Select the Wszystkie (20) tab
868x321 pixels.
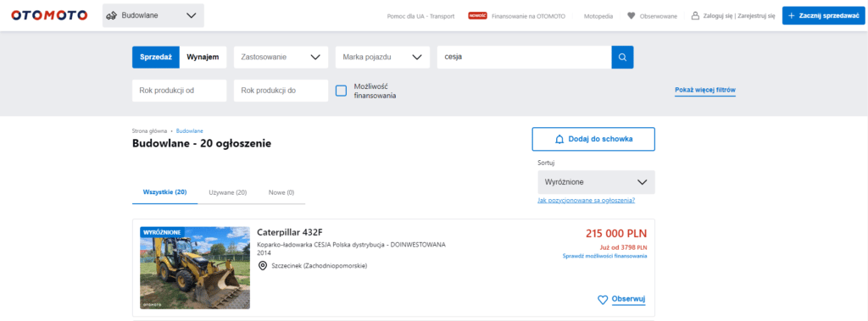point(165,192)
